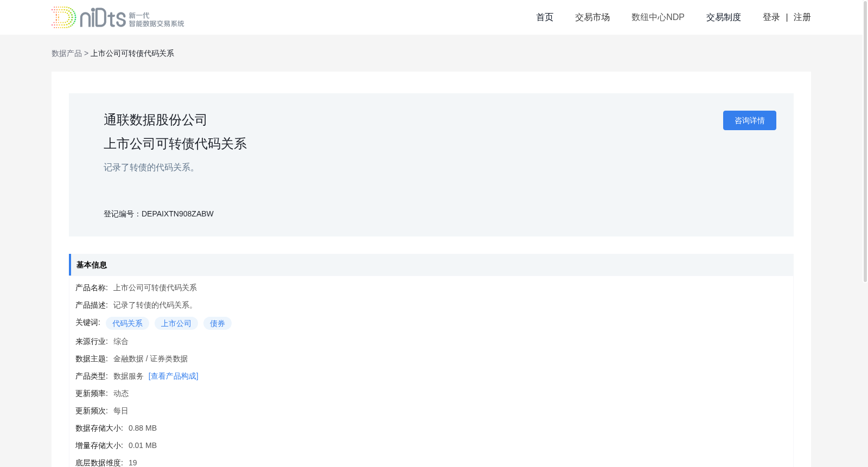This screenshot has height=467, width=868.
Task: Click the 每日 update frequency value
Action: pos(121,411)
